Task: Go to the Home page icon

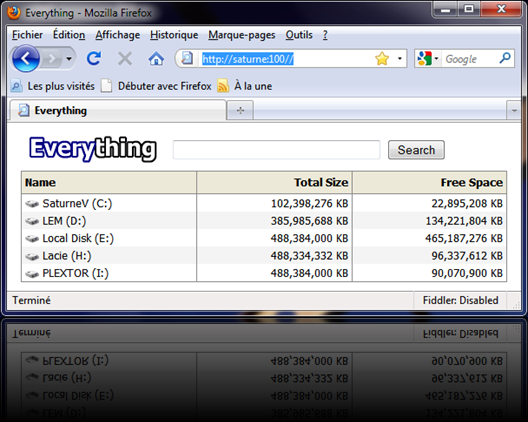Action: pyautogui.click(x=156, y=59)
